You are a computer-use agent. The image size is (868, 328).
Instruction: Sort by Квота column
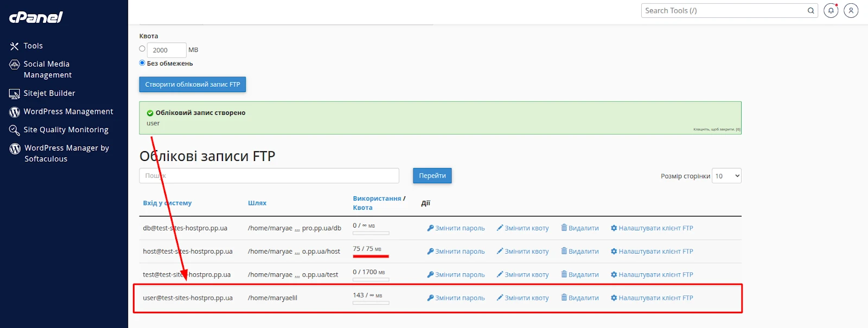(x=362, y=208)
